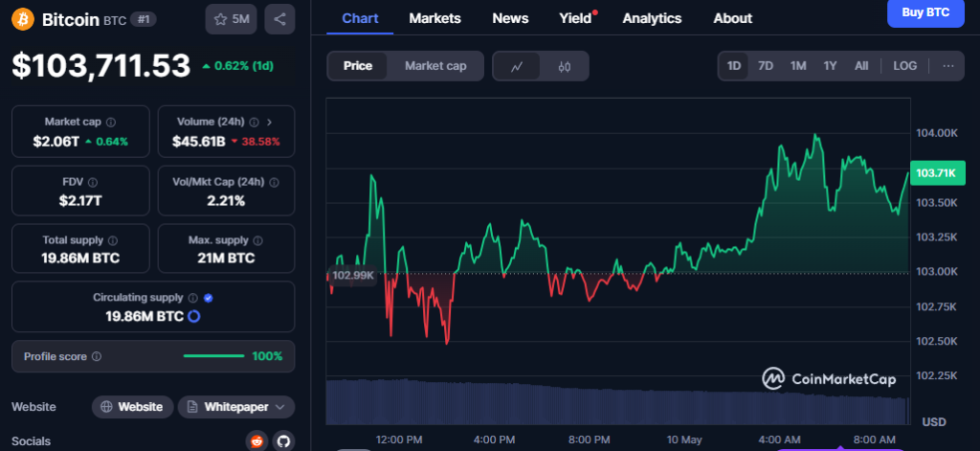Open the share icon button
Image resolution: width=980 pixels, height=451 pixels.
[x=279, y=19]
